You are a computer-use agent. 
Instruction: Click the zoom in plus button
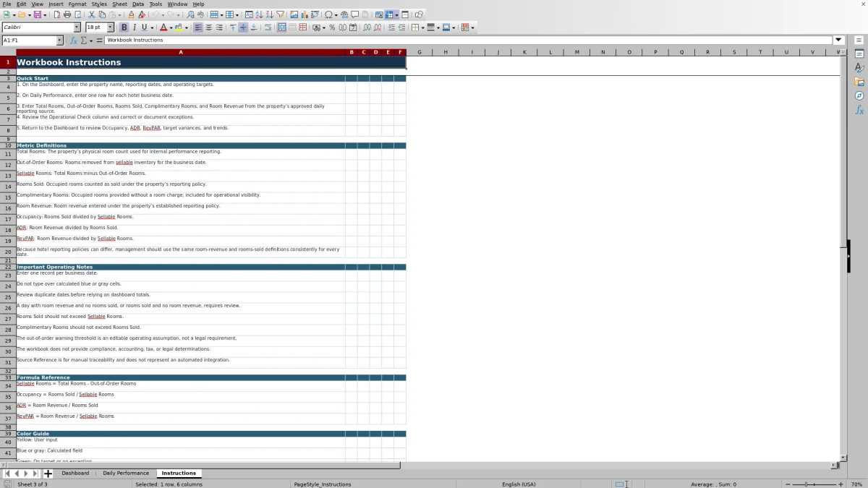click(840, 484)
